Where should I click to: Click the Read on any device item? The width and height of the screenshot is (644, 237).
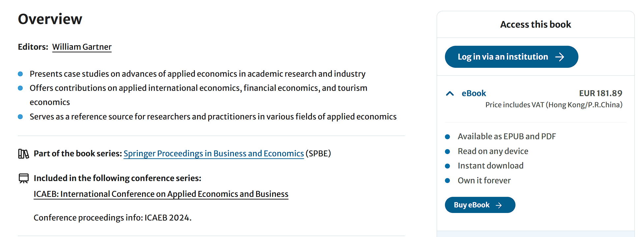[x=493, y=151]
